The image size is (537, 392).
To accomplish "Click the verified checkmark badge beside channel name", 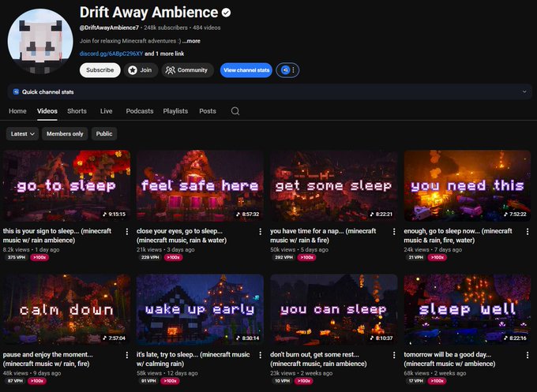I will tap(226, 13).
